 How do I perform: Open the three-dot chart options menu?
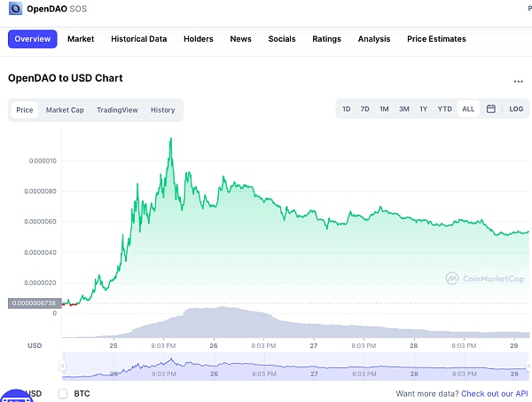point(518,81)
